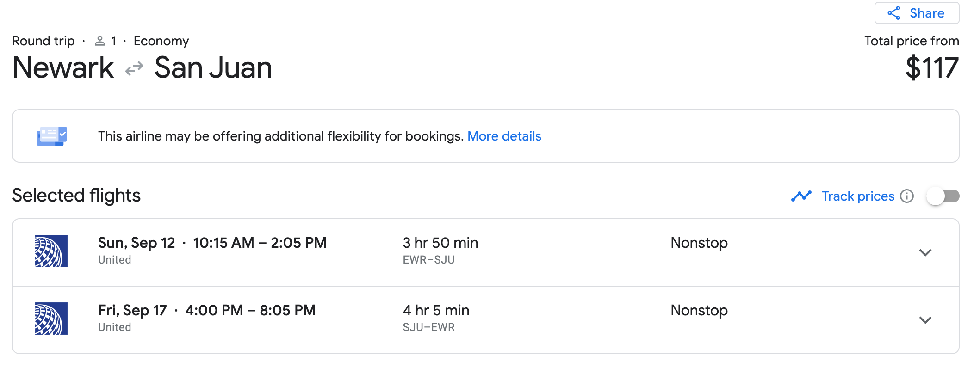Screen dimensions: 980x368
Task: Click the United logo for the return flight
Action: [x=51, y=319]
